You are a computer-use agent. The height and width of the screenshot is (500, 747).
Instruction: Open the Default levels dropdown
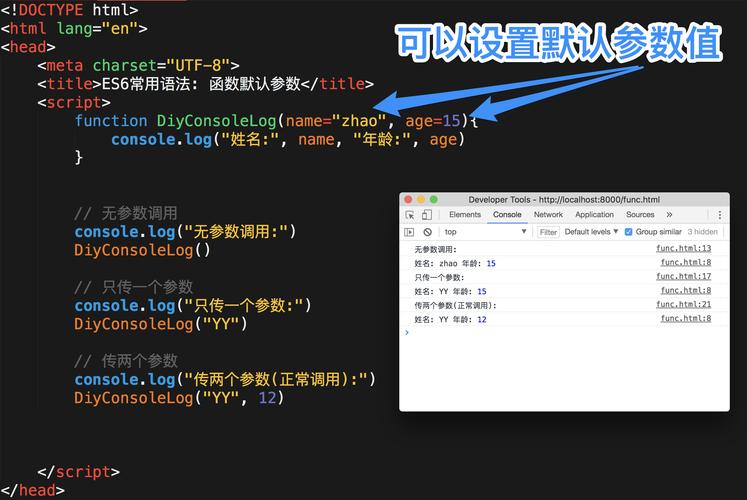click(x=591, y=232)
